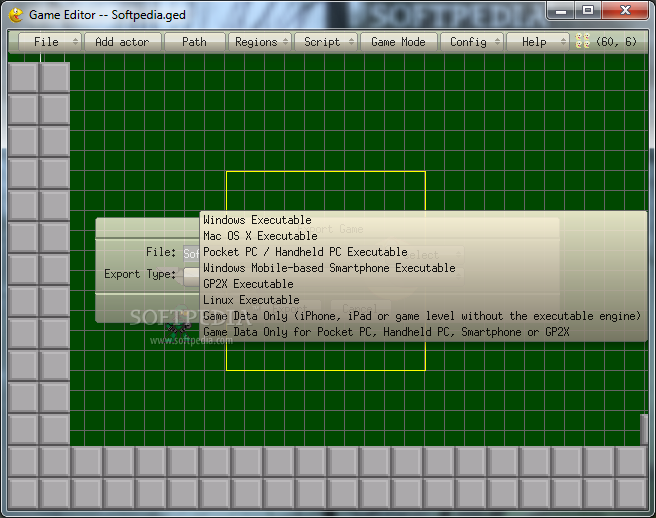Click the Config menu spinner arrows

pyautogui.click(x=497, y=42)
